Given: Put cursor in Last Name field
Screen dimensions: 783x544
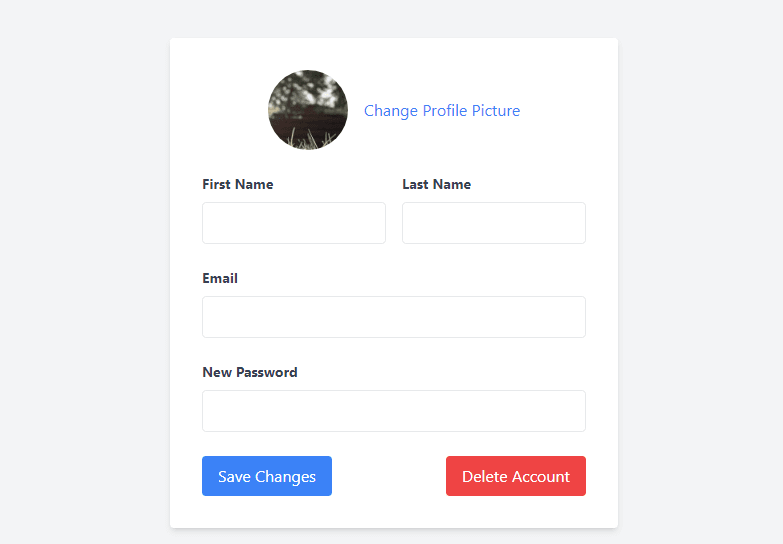Looking at the screenshot, I should click(494, 223).
